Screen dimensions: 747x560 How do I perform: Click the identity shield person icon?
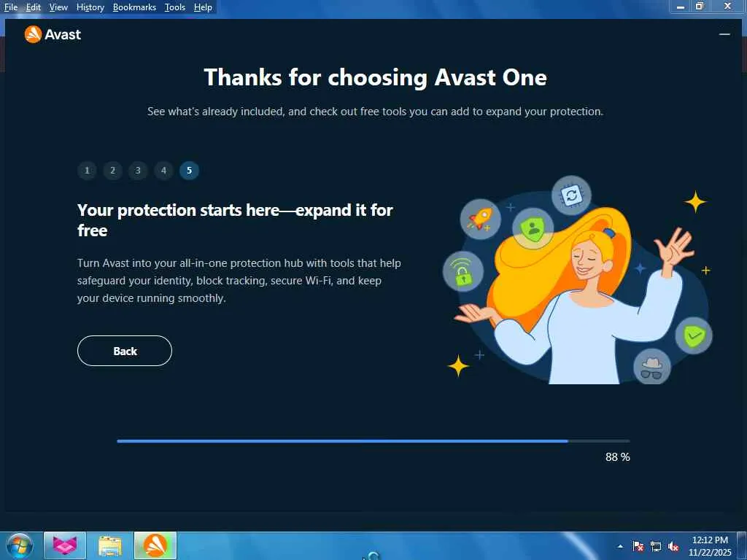[x=533, y=228]
